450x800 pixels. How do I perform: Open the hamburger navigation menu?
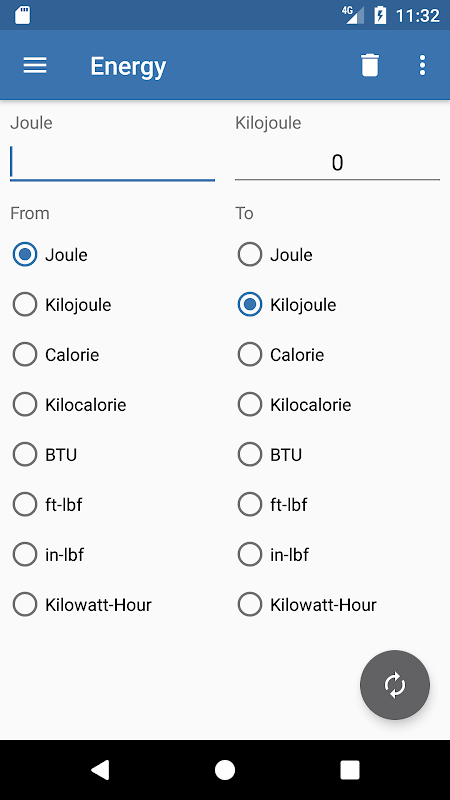point(35,65)
